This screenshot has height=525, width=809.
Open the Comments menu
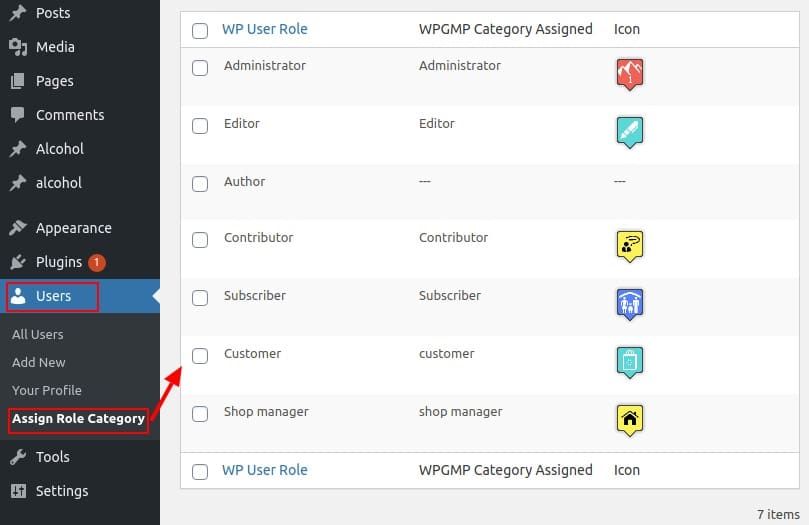70,115
